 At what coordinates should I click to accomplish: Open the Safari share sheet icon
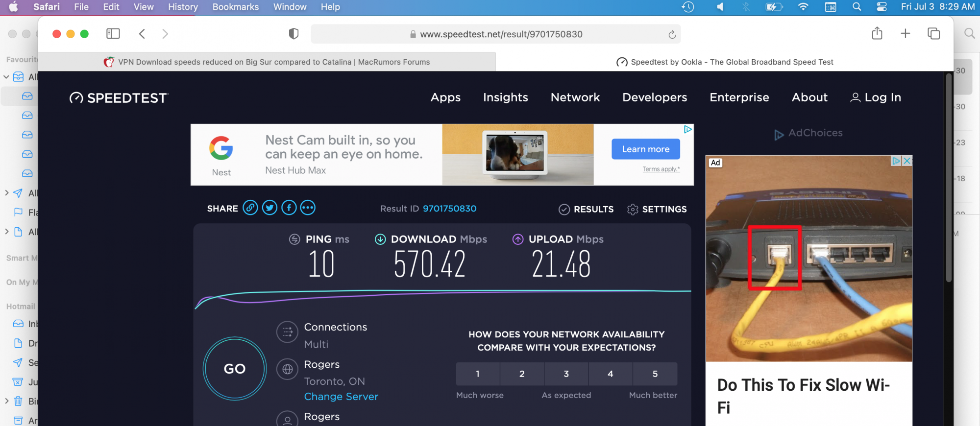877,33
